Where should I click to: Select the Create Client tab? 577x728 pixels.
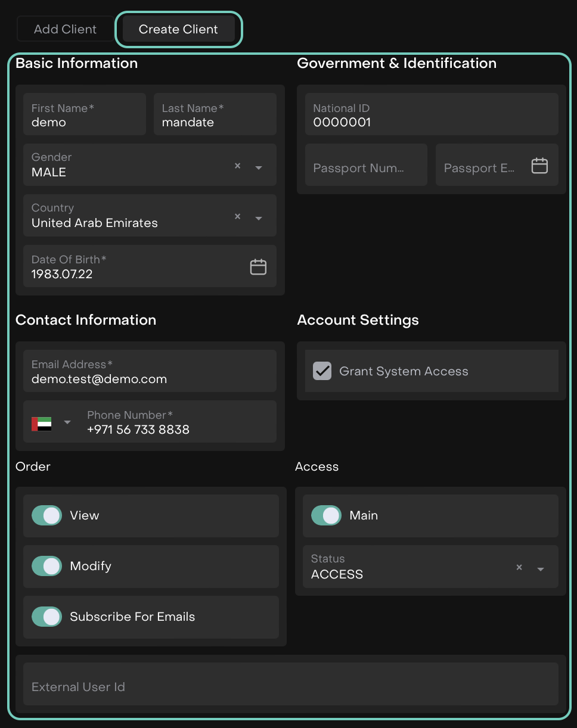coord(178,29)
